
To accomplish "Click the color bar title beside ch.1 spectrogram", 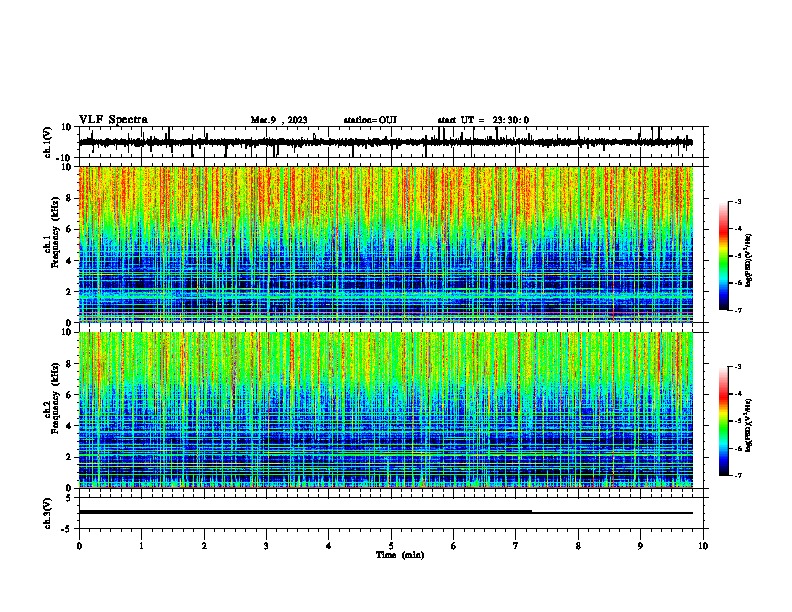I will pyautogui.click(x=748, y=260).
